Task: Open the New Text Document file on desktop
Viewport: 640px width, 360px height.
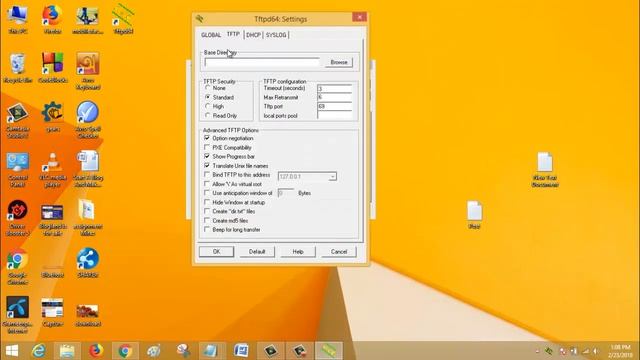Action: 545,170
